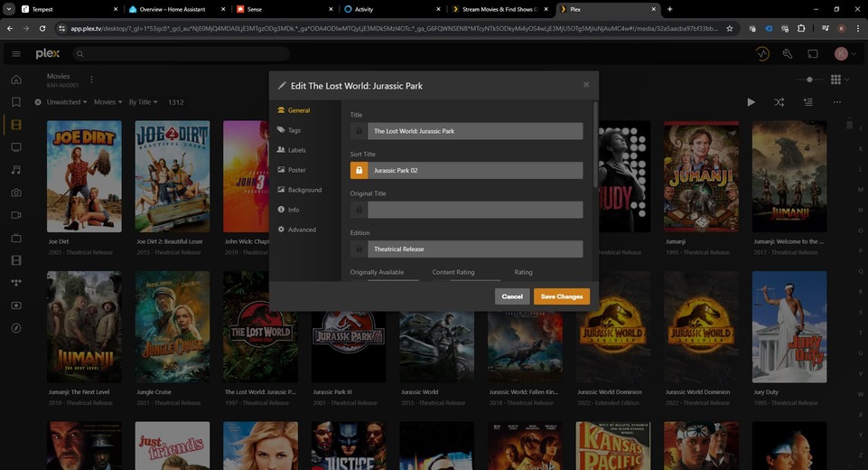
Task: Jump to letter M in alphabet bar
Action: point(860,190)
